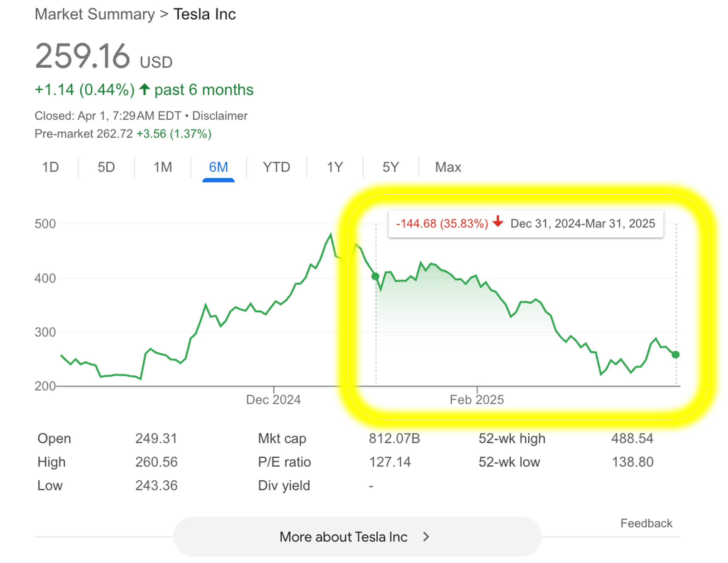The width and height of the screenshot is (728, 563).
Task: Select the 1D time range tab
Action: pyautogui.click(x=50, y=167)
